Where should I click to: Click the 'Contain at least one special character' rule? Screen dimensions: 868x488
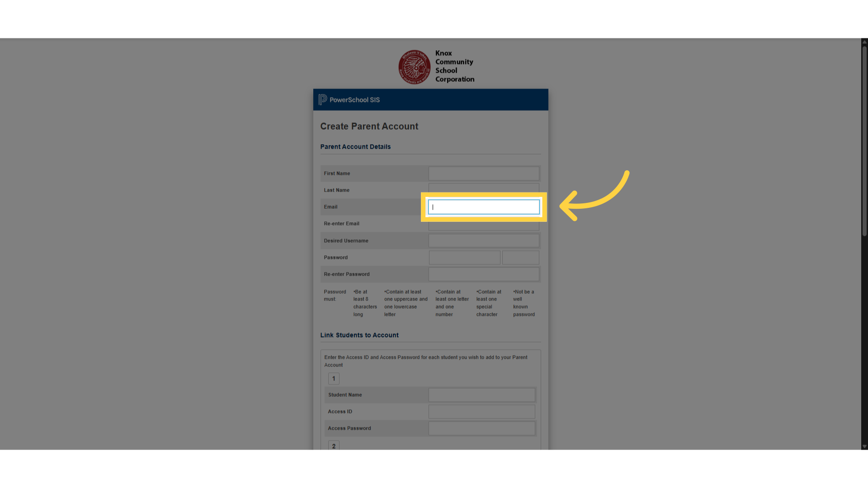[489, 303]
